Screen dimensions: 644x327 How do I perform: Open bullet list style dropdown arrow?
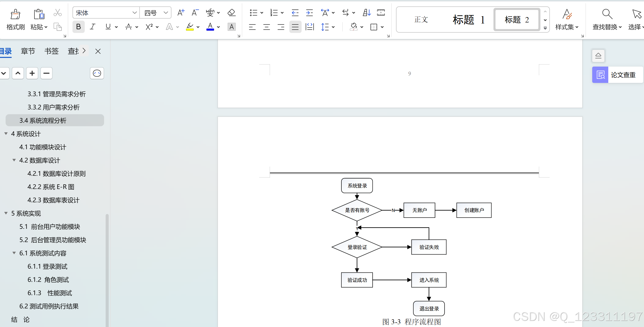click(262, 13)
